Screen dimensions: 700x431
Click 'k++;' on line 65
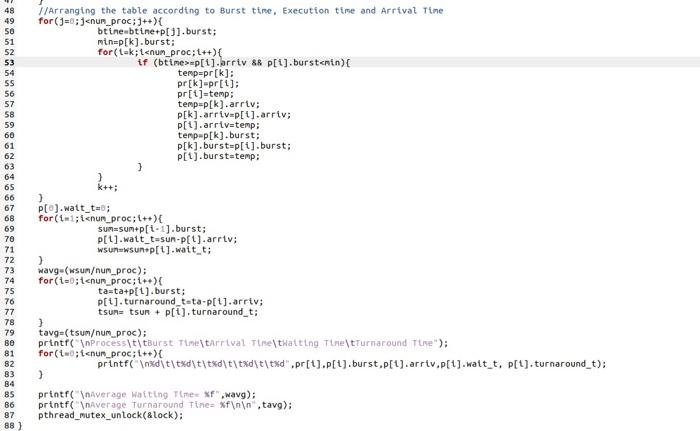pos(108,187)
